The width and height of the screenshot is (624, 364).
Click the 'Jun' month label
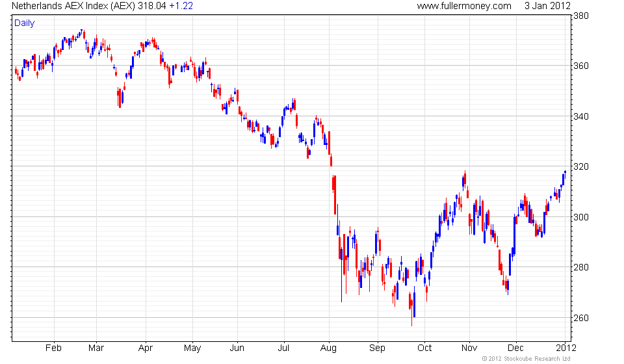tap(237, 348)
